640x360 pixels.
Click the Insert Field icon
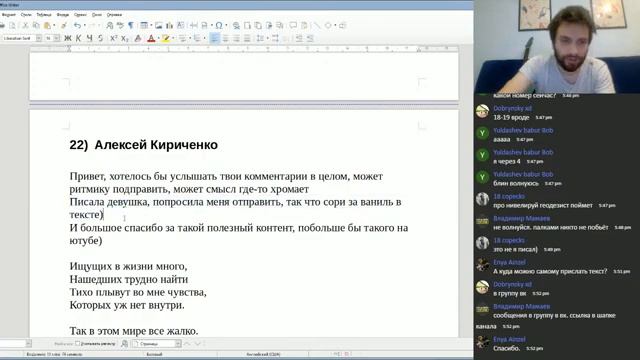204,25
